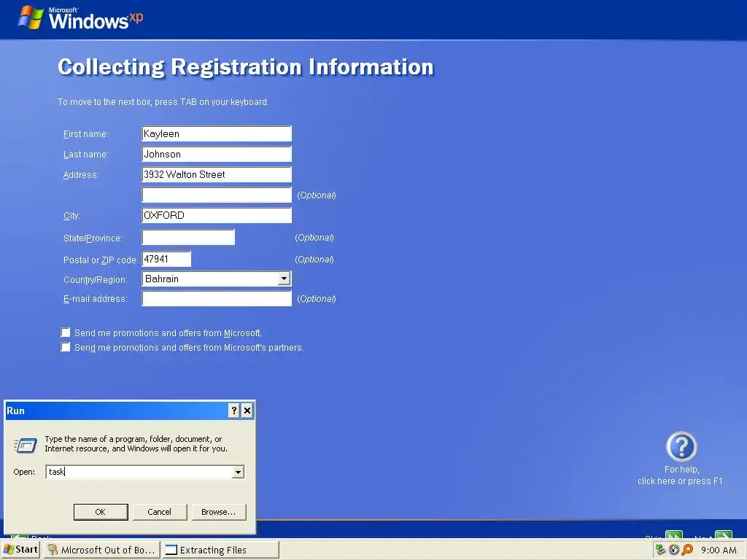Click the Run dialog help question button
The image size is (747, 560).
[x=234, y=411]
